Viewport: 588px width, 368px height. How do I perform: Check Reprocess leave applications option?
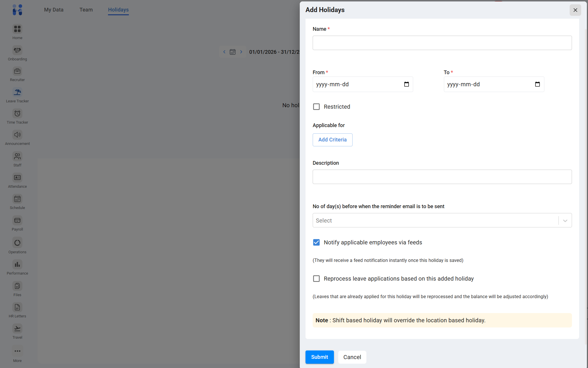pos(316,279)
